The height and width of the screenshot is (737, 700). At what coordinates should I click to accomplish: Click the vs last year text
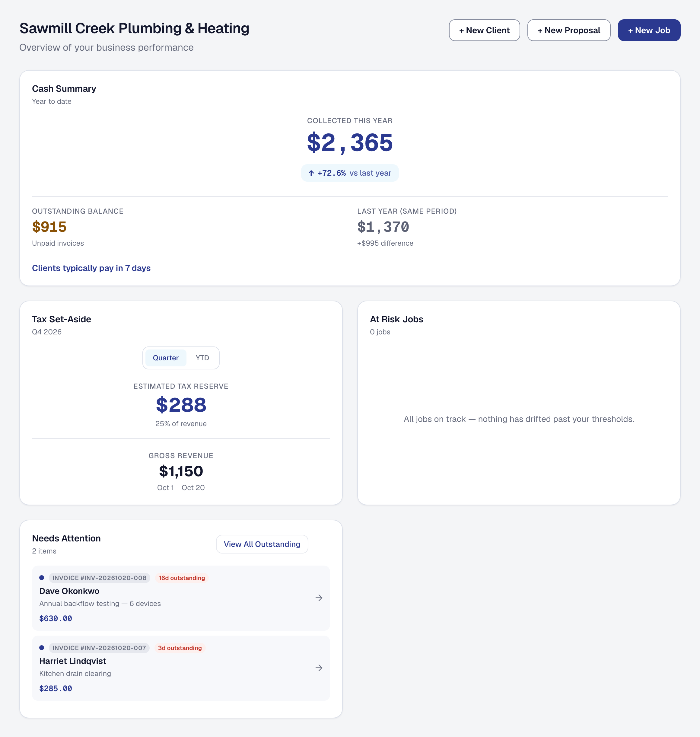click(x=370, y=173)
